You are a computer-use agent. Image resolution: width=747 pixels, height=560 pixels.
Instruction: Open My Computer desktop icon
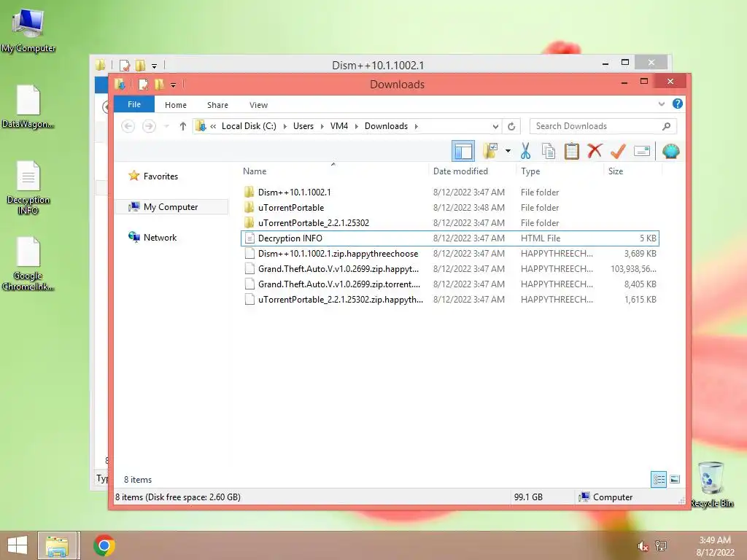[x=28, y=29]
